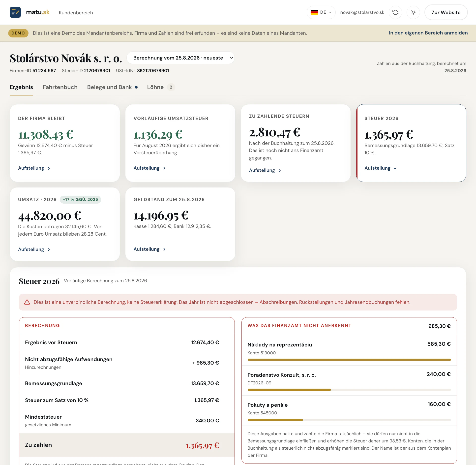Click the Ergebnis vor Steuern row
Viewport: 476px width, 465px height.
pyautogui.click(x=127, y=342)
